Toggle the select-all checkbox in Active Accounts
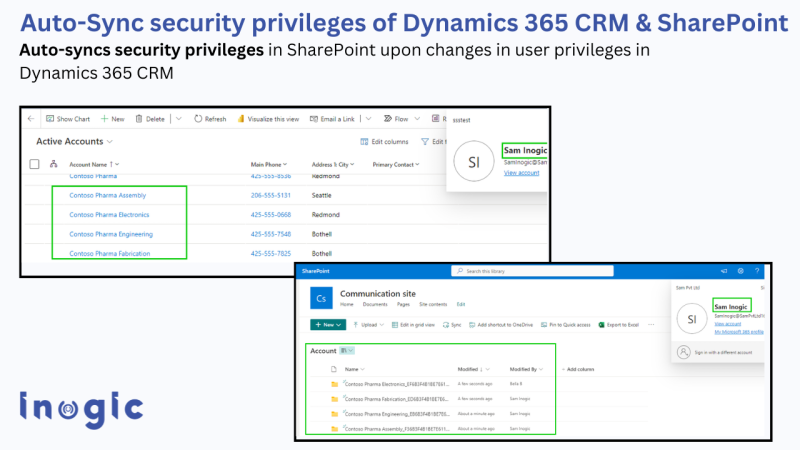Screen dimensions: 800x450 34,164
